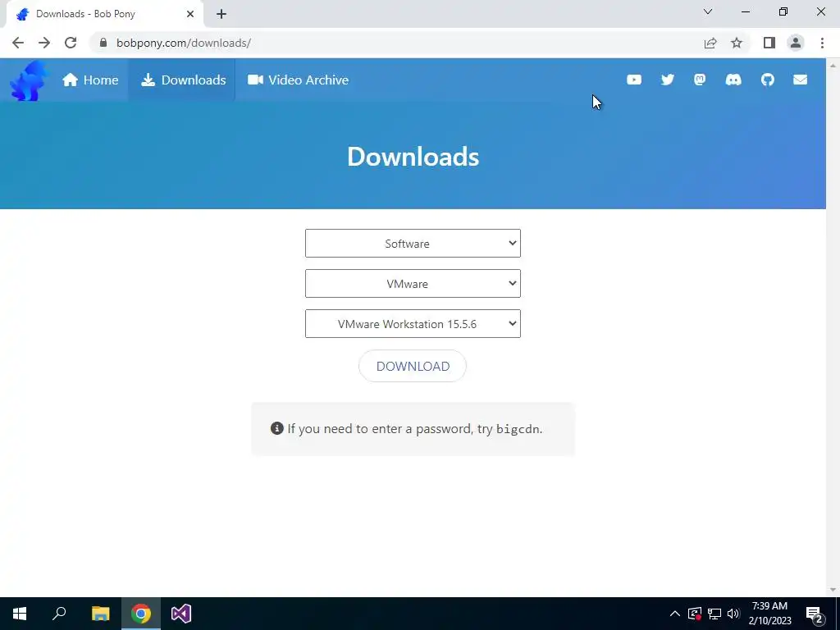
Task: Open the volume speaker tray icon
Action: (x=733, y=614)
